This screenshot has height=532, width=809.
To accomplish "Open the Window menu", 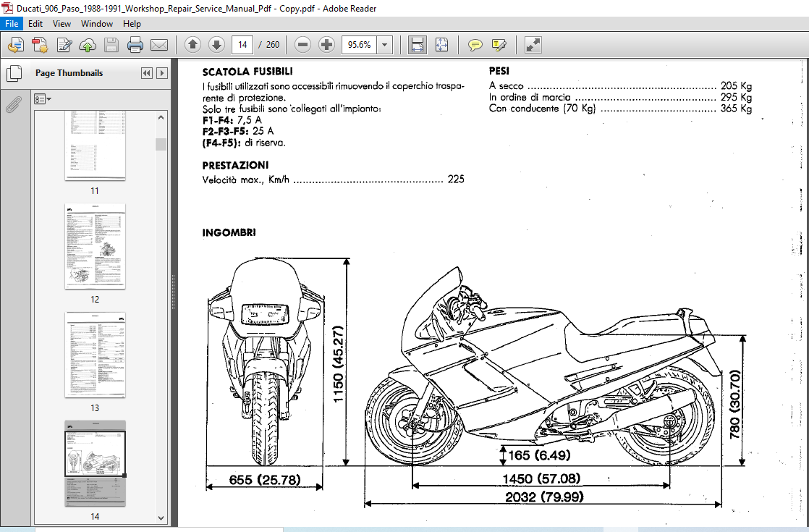I will click(96, 24).
